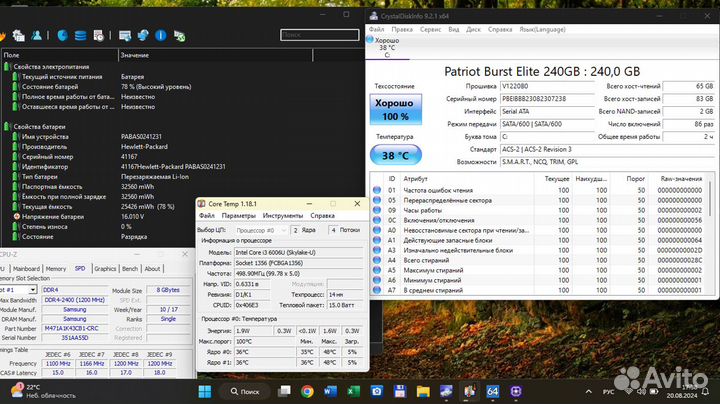
Task: Switch to the Memory tab in CPU-Z
Action: point(56,269)
